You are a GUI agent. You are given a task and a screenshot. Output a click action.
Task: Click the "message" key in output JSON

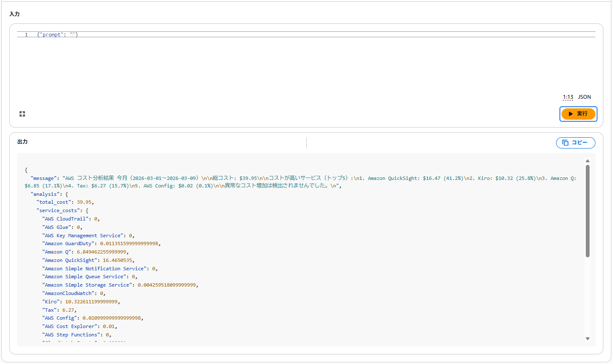pyautogui.click(x=44, y=178)
